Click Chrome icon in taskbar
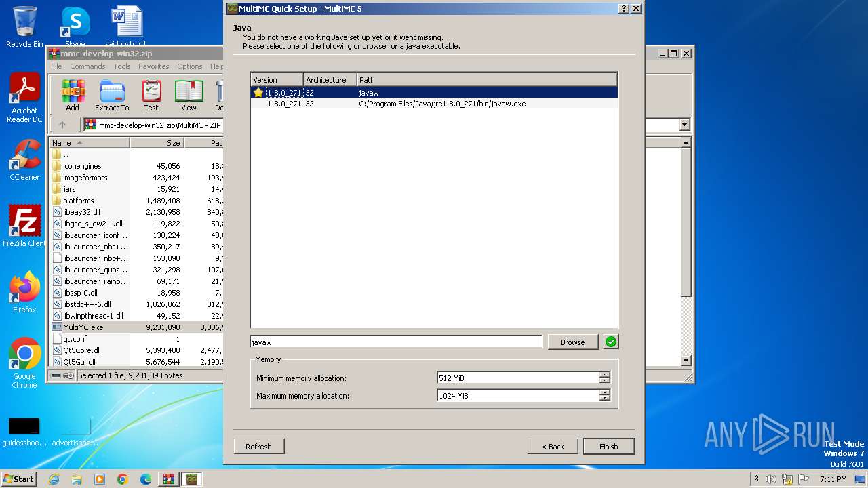Screen dimensions: 868x488 tap(123, 479)
